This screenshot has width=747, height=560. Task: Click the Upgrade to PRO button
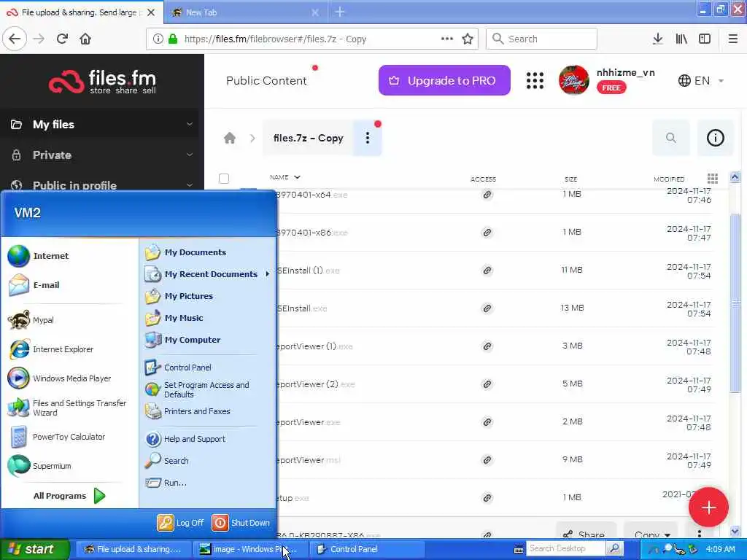444,80
